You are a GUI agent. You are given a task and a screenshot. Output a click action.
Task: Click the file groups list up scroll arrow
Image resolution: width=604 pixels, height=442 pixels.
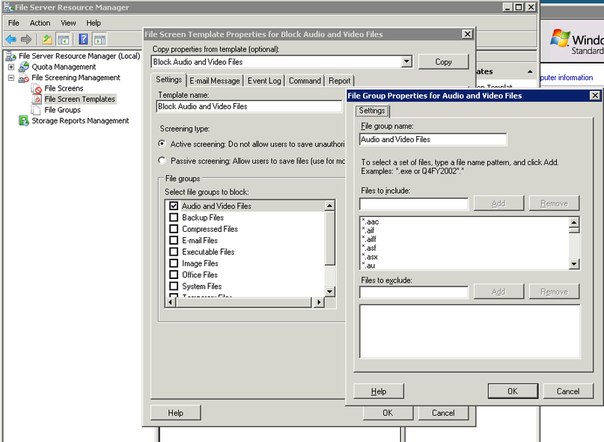[x=329, y=206]
